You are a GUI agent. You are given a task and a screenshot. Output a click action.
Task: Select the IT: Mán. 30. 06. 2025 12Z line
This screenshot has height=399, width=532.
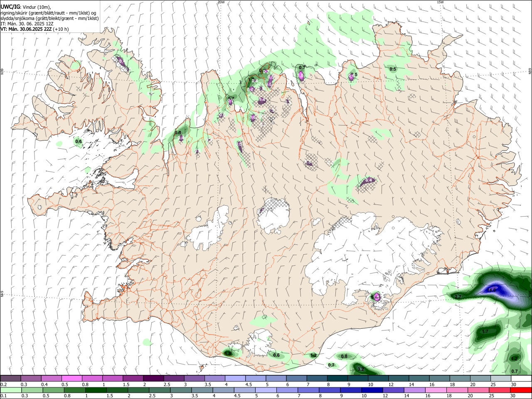point(27,24)
